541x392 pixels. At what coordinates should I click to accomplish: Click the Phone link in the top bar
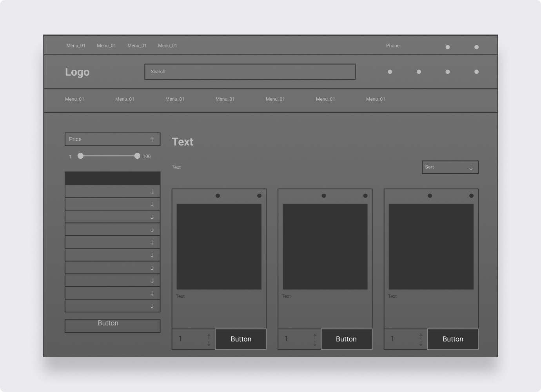click(393, 45)
